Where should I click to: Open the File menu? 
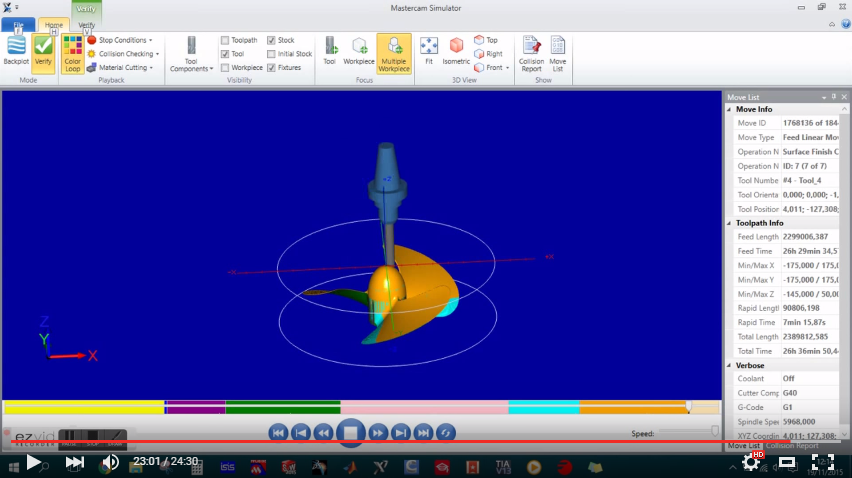(x=18, y=25)
